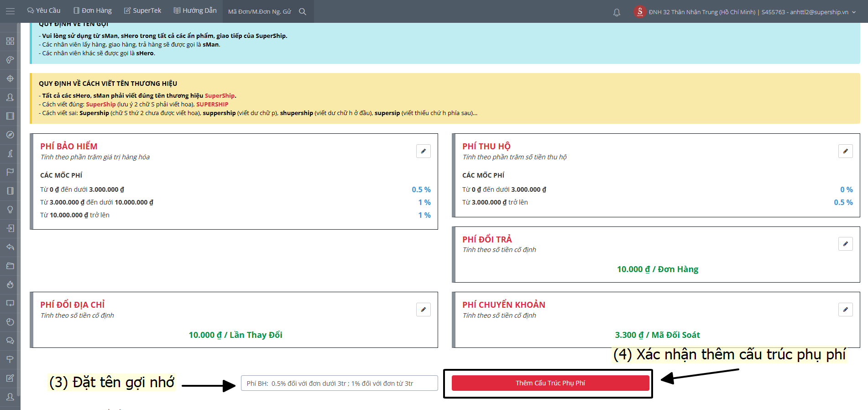Screen dimensions: 868x410
Task: Open the signpost sidebar icon
Action: 10,359
